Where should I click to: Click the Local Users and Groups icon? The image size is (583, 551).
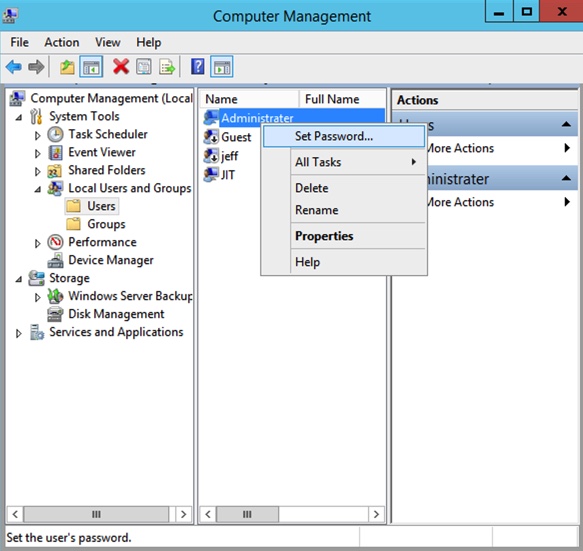[x=55, y=188]
